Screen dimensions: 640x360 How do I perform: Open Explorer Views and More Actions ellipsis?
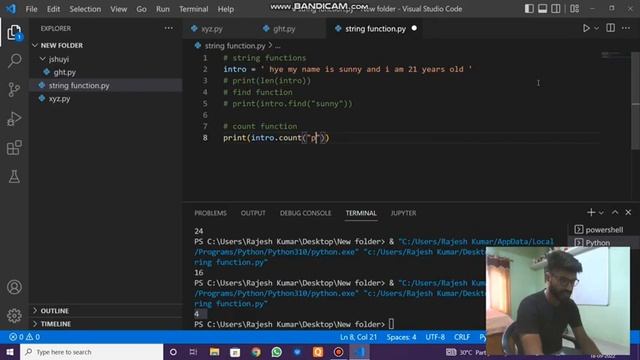click(x=169, y=28)
